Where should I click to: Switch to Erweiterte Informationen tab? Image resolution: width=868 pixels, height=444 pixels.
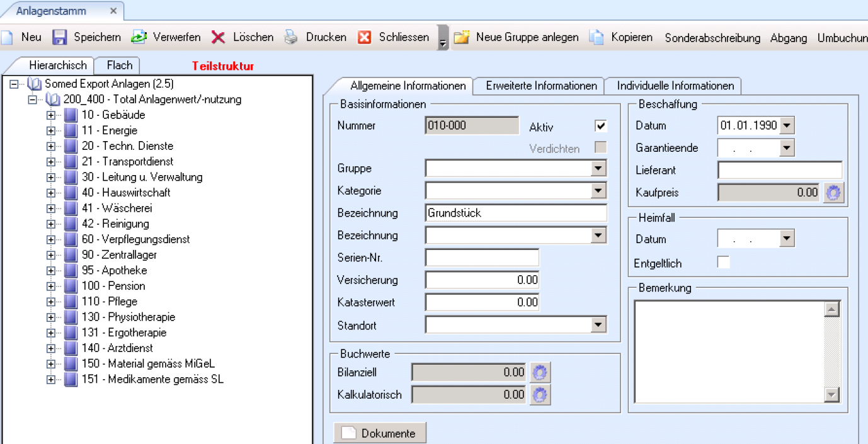point(541,86)
